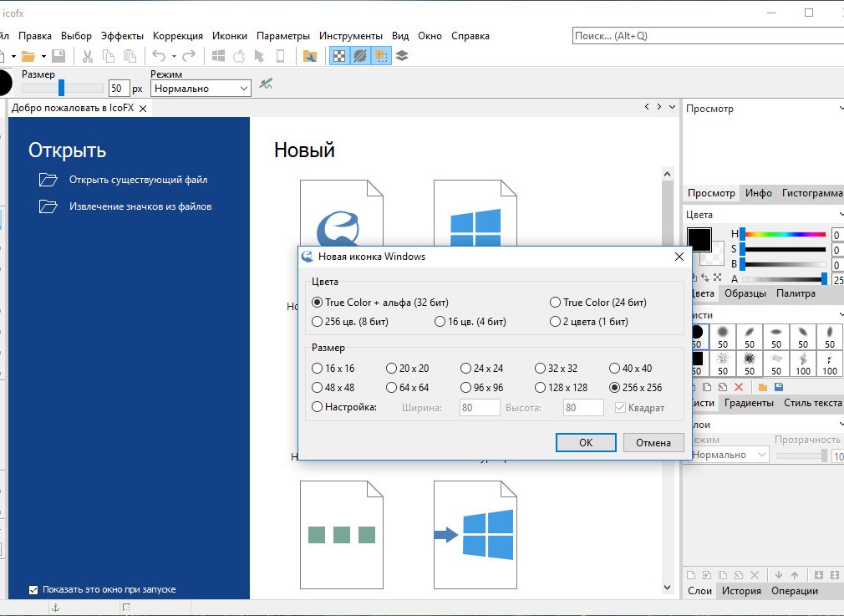This screenshot has height=616, width=844.
Task: Select True Color + альфа (32 бит) option
Action: (380, 303)
